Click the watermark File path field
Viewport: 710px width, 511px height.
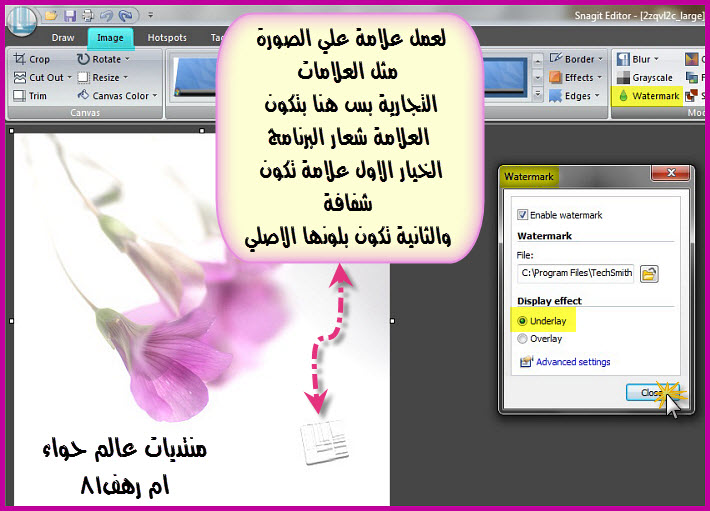tap(575, 273)
